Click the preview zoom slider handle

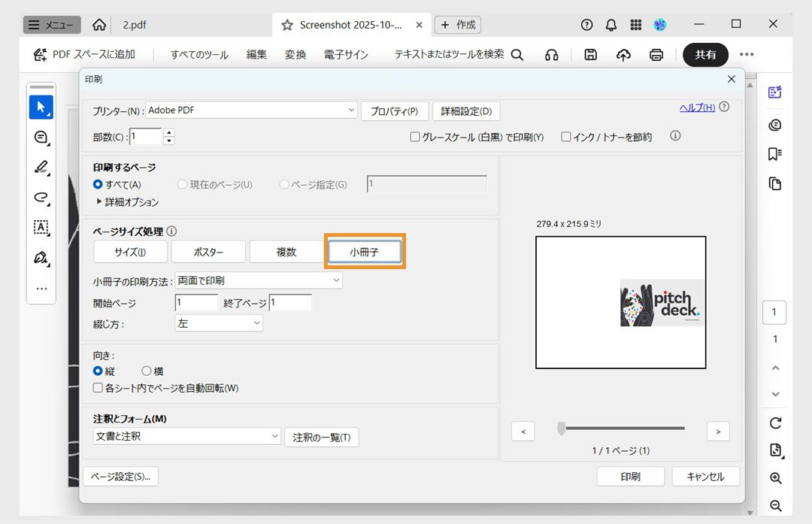pyautogui.click(x=560, y=428)
